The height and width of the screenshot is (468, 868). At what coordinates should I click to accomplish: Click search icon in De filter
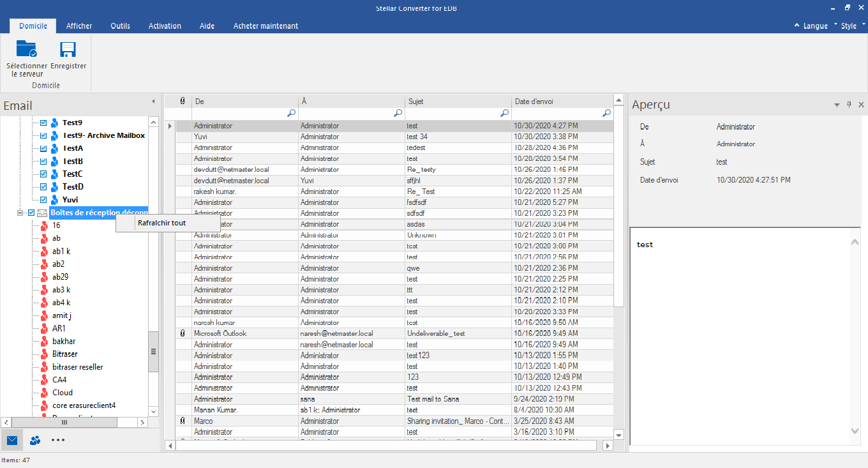click(292, 113)
